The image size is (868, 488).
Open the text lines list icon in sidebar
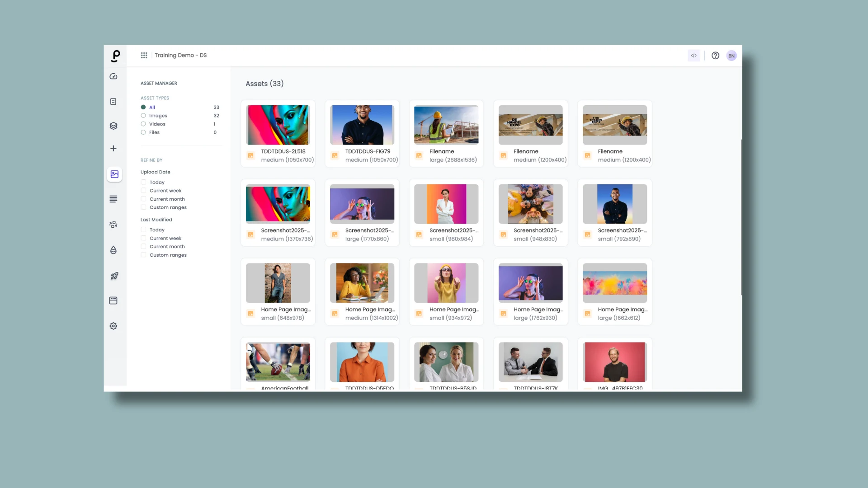click(x=113, y=199)
